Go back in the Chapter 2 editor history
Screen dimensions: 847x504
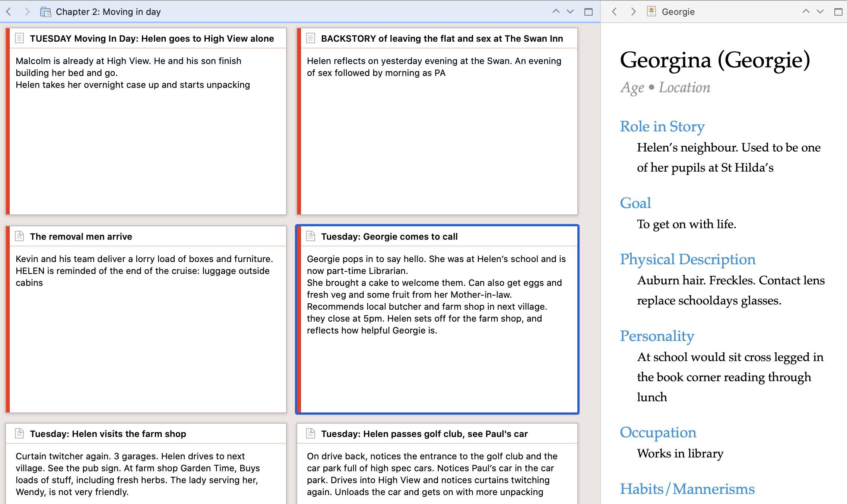tap(9, 12)
